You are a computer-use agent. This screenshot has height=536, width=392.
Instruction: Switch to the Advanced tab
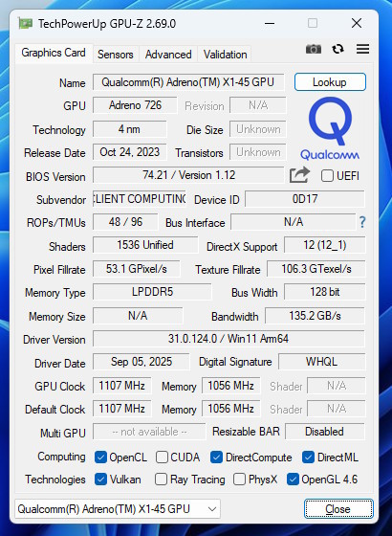168,55
